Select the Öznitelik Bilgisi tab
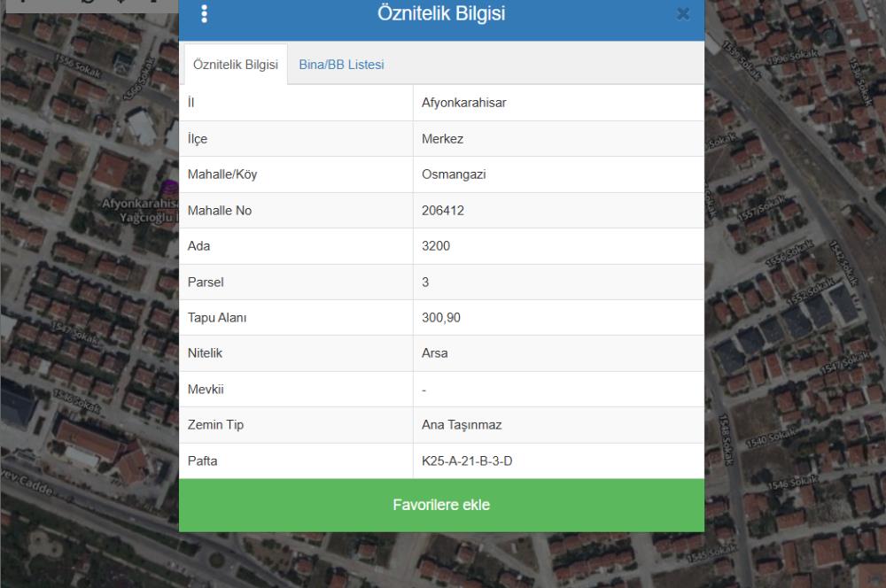The height and width of the screenshot is (588, 886). [x=235, y=64]
